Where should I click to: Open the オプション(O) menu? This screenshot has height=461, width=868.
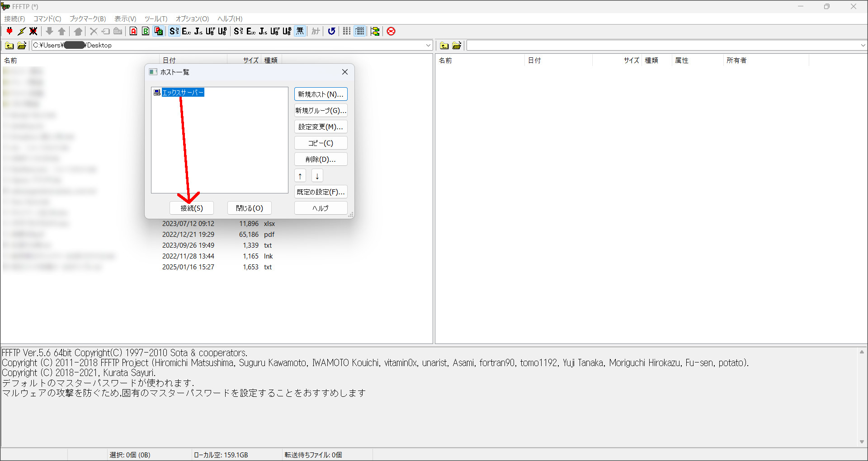193,19
